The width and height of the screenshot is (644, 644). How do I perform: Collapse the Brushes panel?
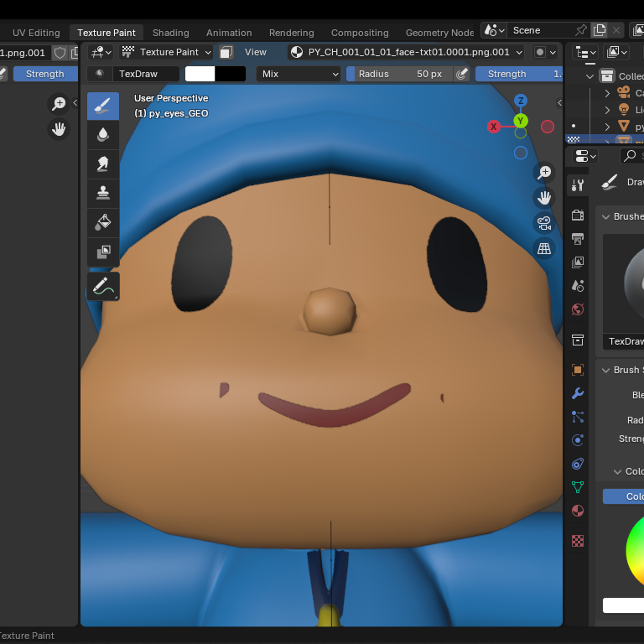[605, 216]
